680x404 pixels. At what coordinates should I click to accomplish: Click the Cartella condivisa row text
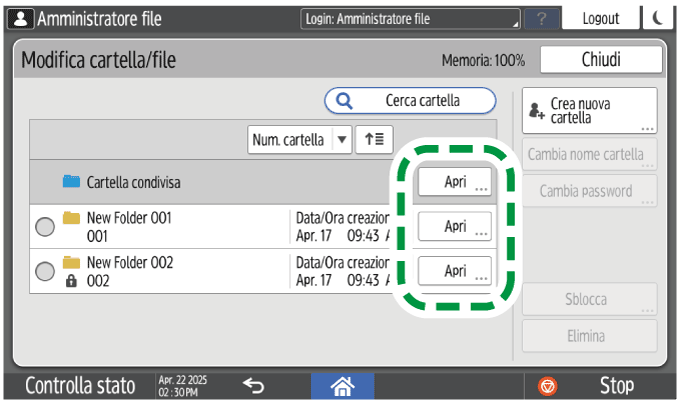pos(134,182)
